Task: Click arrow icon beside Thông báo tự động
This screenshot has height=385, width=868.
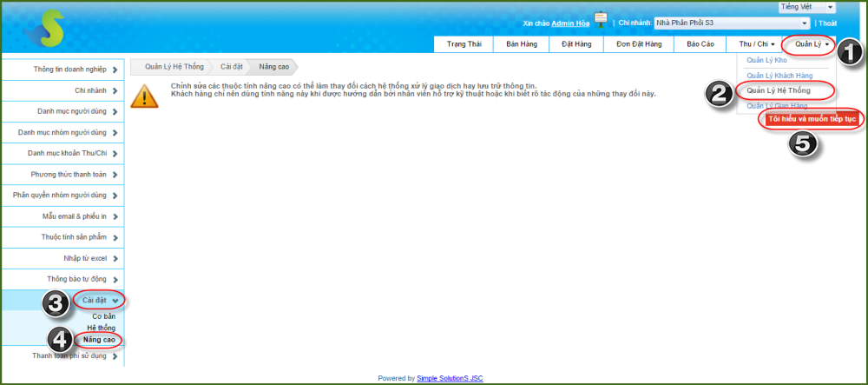Action: 115,278
